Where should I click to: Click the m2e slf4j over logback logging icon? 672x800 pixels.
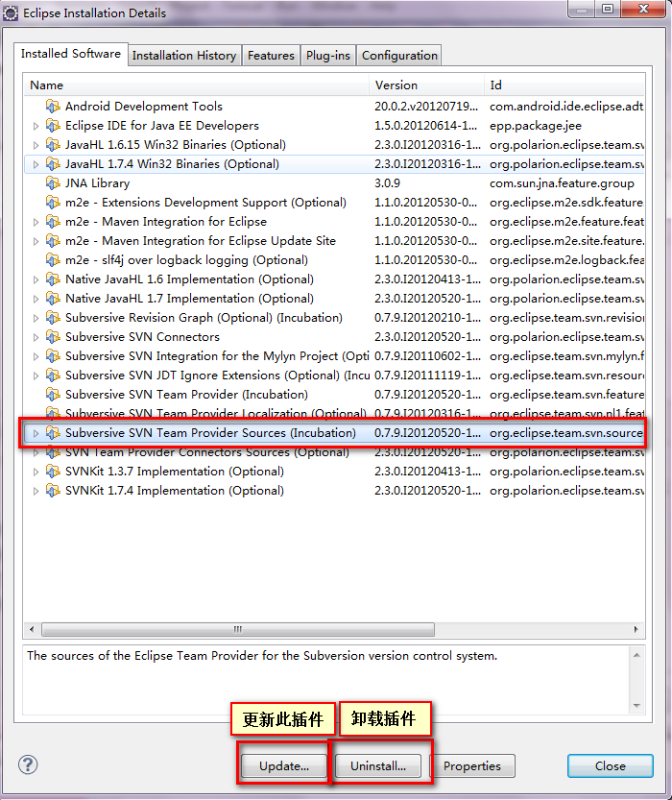tap(53, 260)
